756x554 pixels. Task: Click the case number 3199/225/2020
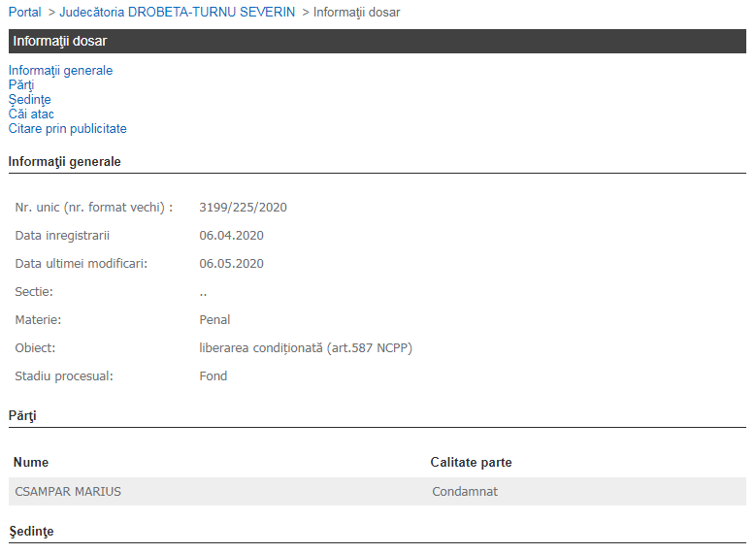tap(243, 208)
